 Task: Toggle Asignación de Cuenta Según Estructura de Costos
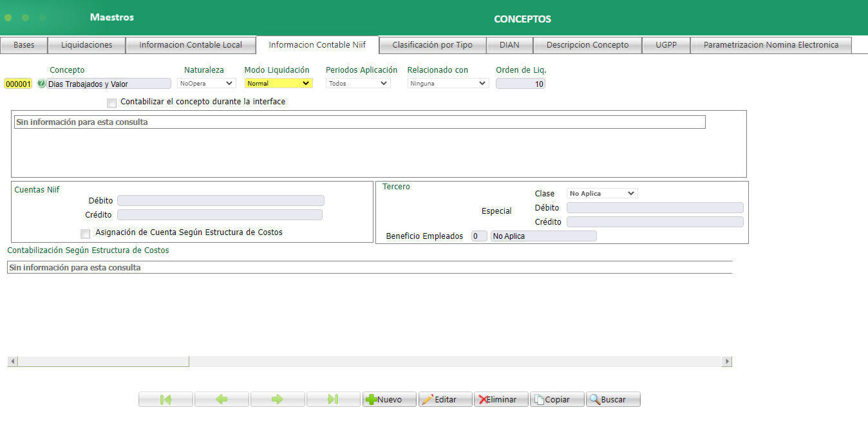86,233
